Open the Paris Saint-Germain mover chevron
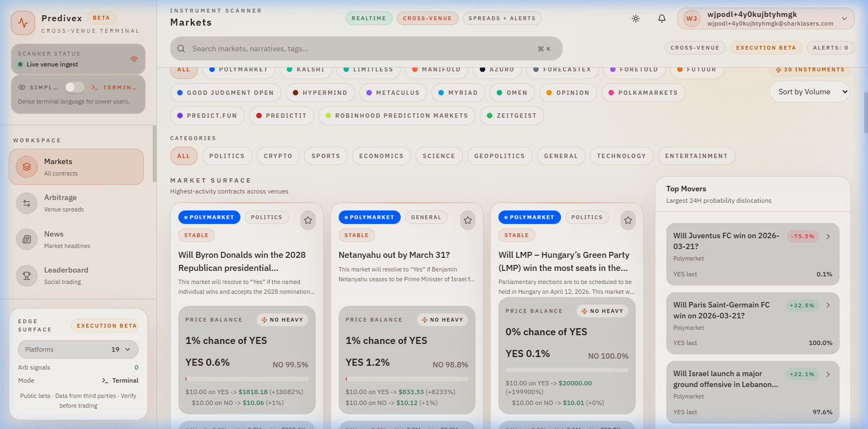 coord(828,305)
